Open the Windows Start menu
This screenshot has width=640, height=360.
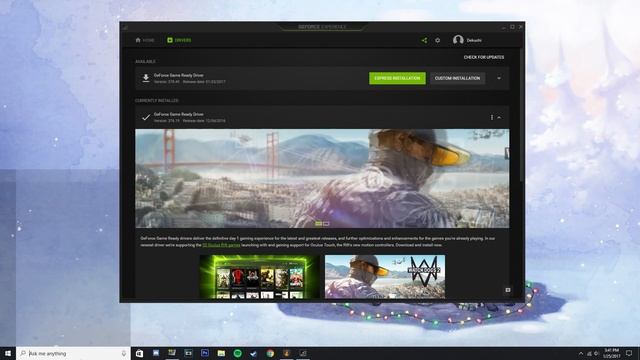click(8, 353)
